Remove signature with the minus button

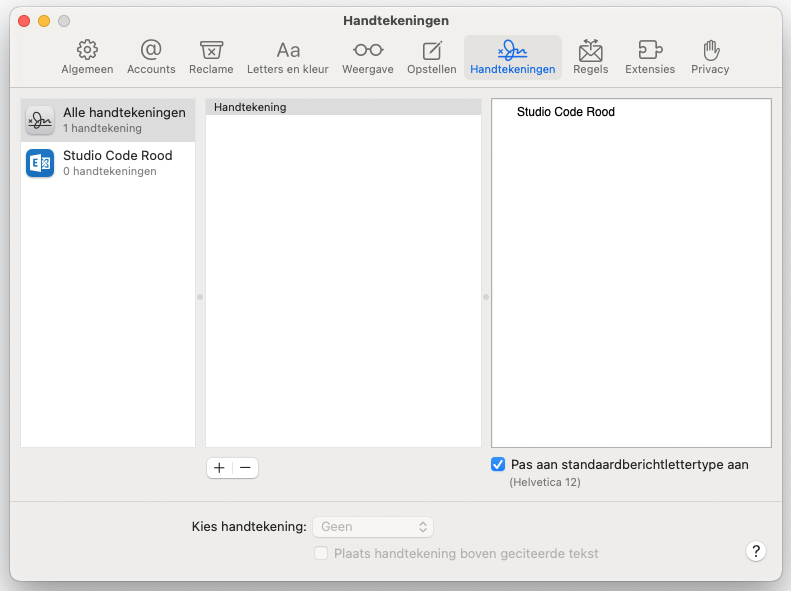[245, 468]
